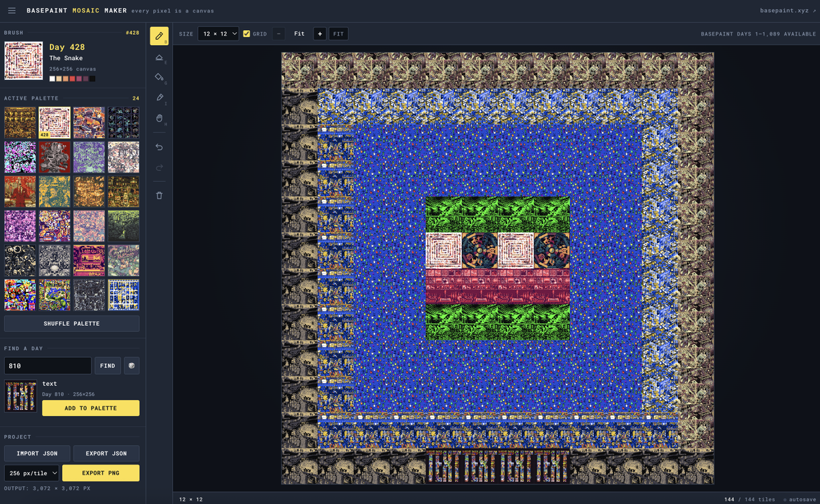Screen dimensions: 820x504
Task: Redo the undone action
Action: point(159,167)
